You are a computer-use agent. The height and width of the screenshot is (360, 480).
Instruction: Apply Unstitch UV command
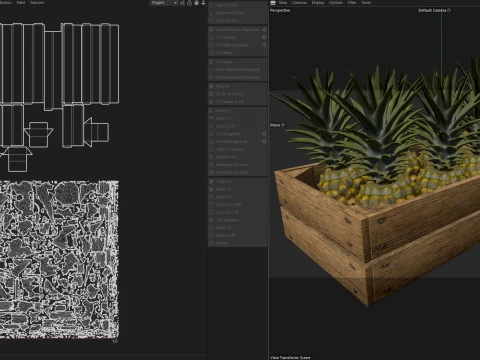pyautogui.click(x=238, y=157)
